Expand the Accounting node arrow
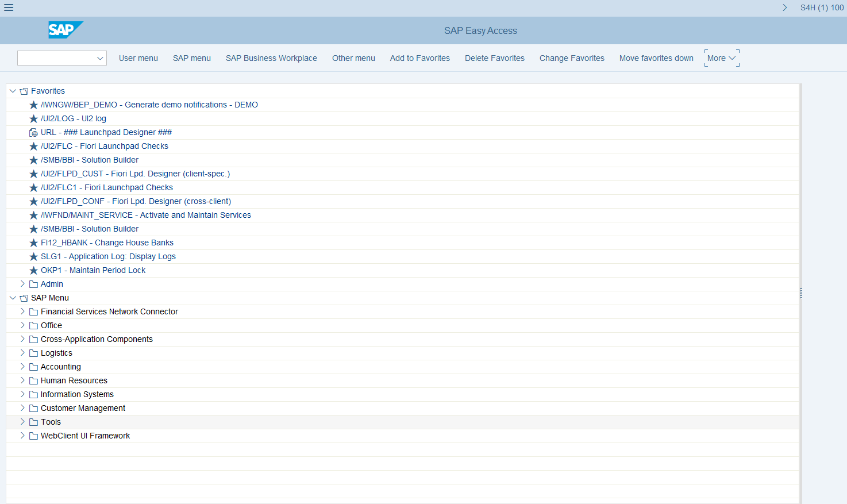 [x=22, y=367]
